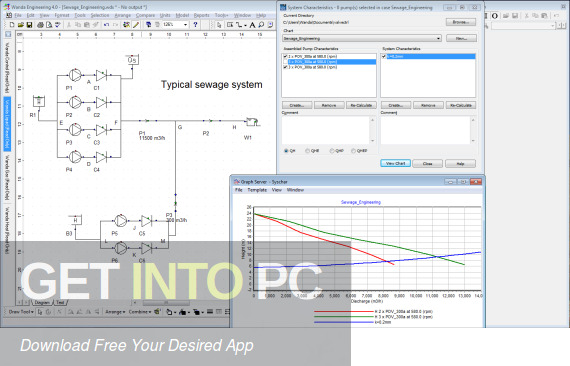Open the Arrange dropdown in bottom toolbar

click(115, 312)
